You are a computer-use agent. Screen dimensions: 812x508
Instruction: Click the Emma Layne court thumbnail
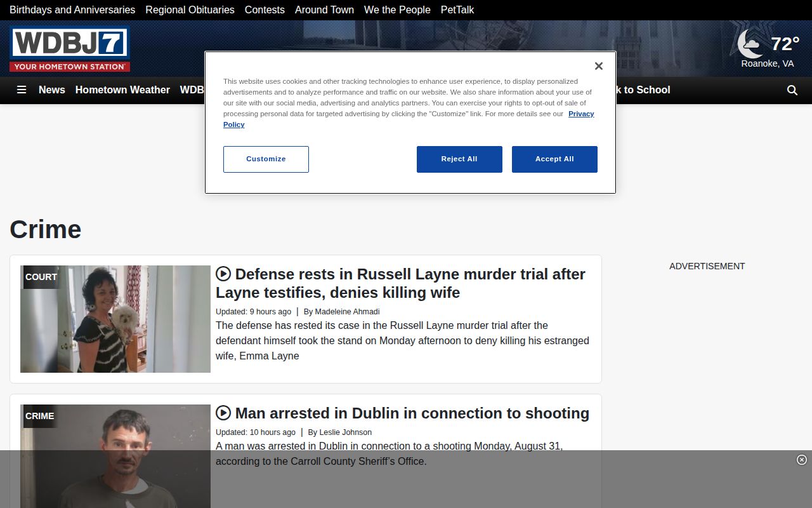pyautogui.click(x=115, y=319)
